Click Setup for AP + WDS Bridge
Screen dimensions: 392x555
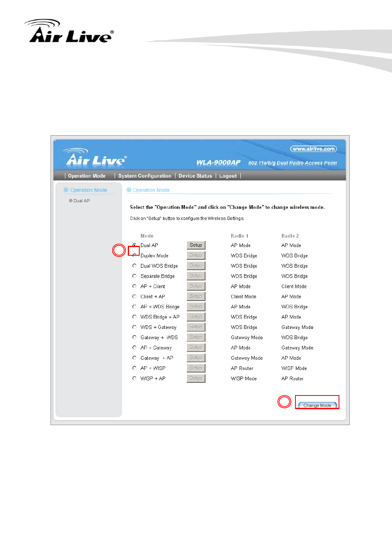pos(196,306)
